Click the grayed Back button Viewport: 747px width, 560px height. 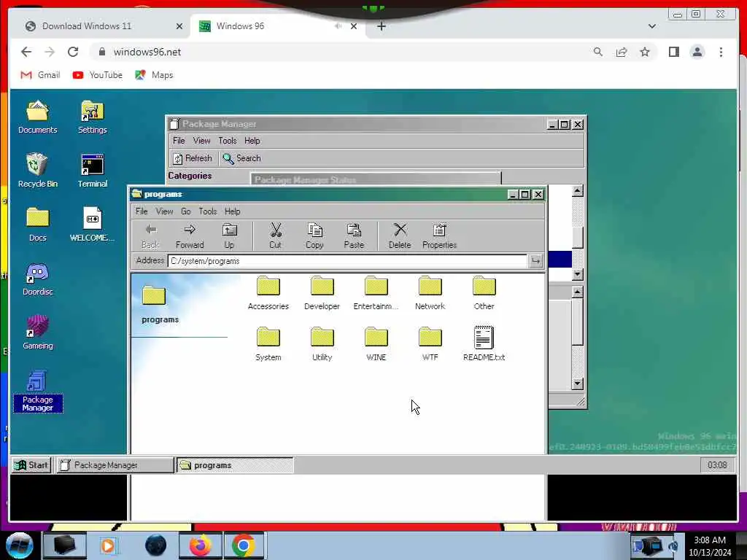click(150, 237)
